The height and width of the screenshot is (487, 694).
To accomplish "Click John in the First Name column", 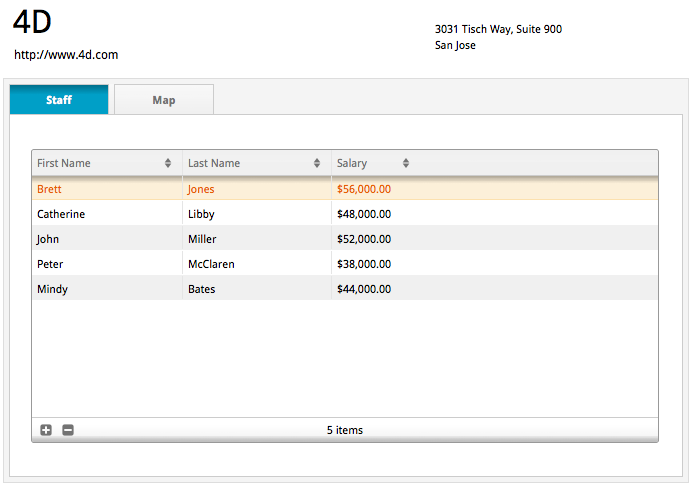I will point(48,239).
